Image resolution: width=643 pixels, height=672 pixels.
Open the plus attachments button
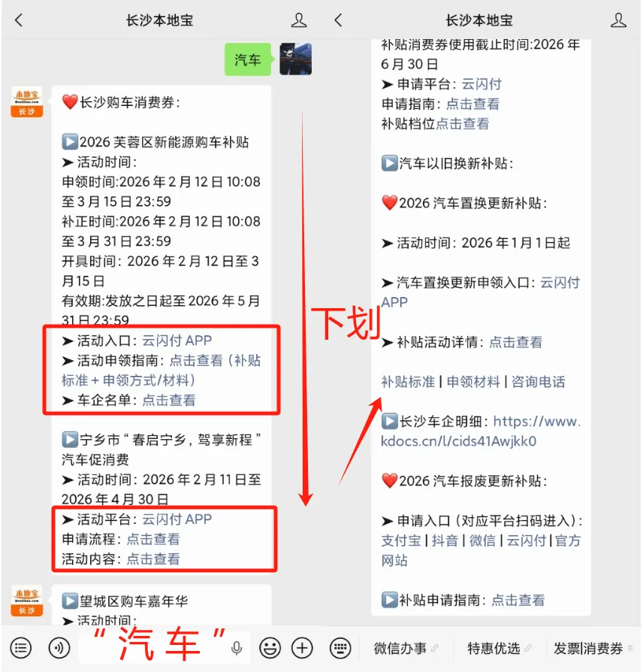click(x=302, y=648)
